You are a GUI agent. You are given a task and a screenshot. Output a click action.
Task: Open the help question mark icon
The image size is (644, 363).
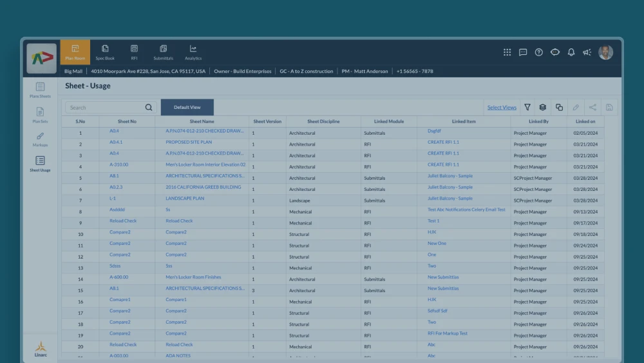click(x=539, y=52)
